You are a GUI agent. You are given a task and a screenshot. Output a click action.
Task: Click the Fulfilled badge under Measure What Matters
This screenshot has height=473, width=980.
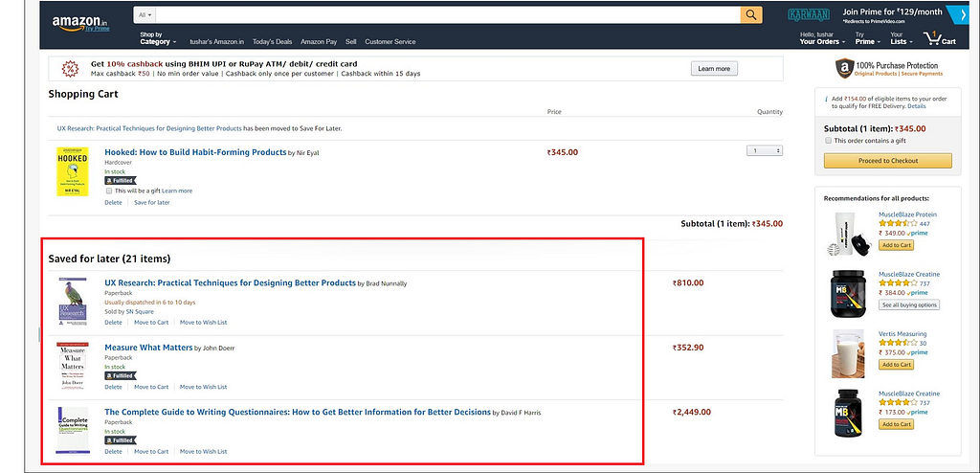(x=120, y=376)
